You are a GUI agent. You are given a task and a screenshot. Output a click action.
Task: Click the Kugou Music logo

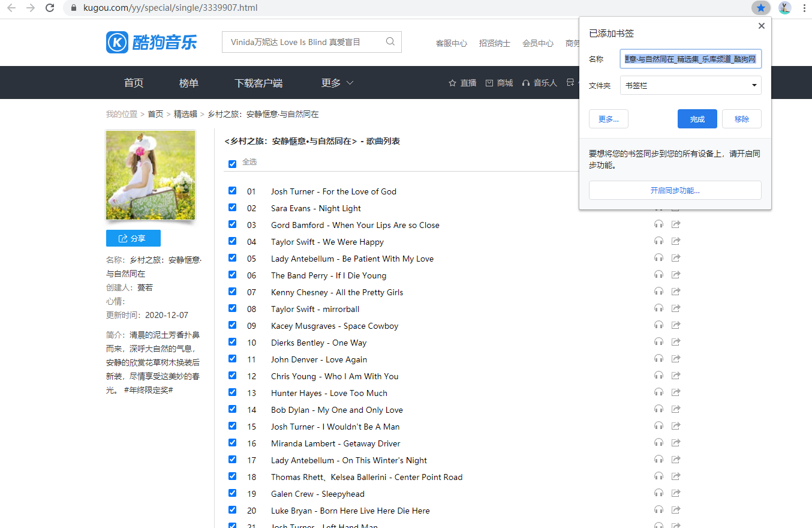[x=151, y=42]
